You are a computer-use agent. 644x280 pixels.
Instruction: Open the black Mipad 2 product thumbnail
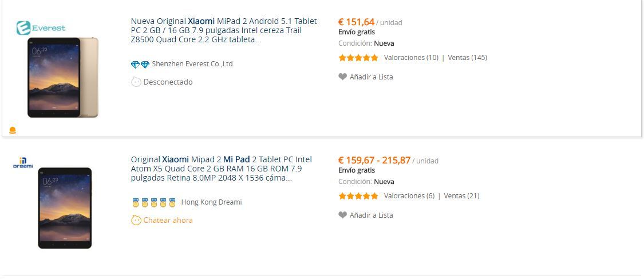65,208
